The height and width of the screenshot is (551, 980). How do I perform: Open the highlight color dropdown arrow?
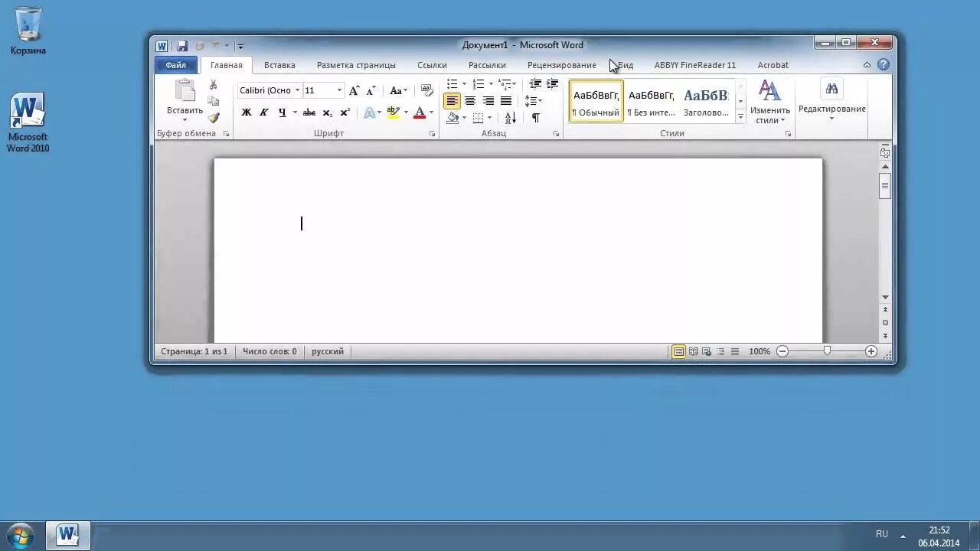pyautogui.click(x=405, y=112)
